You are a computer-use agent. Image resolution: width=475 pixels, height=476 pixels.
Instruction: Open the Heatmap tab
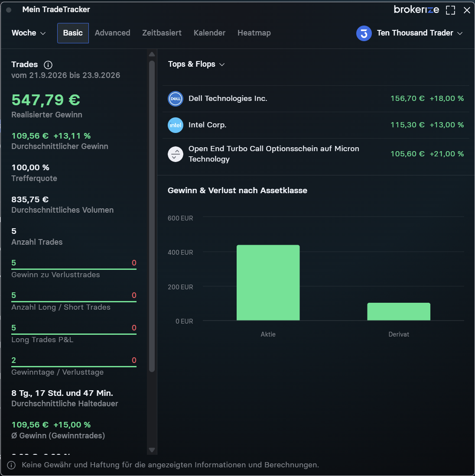pos(254,33)
